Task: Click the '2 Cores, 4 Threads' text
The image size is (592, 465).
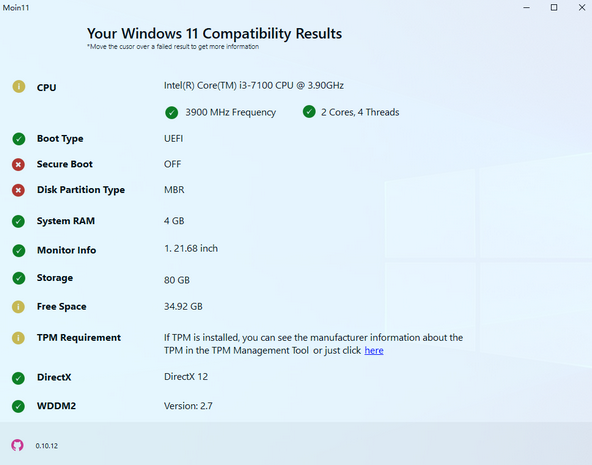Action: [x=360, y=112]
